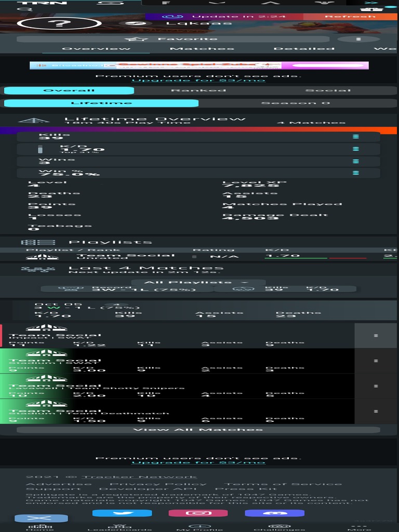Expand the Impact SWAT match details

pos(376,336)
